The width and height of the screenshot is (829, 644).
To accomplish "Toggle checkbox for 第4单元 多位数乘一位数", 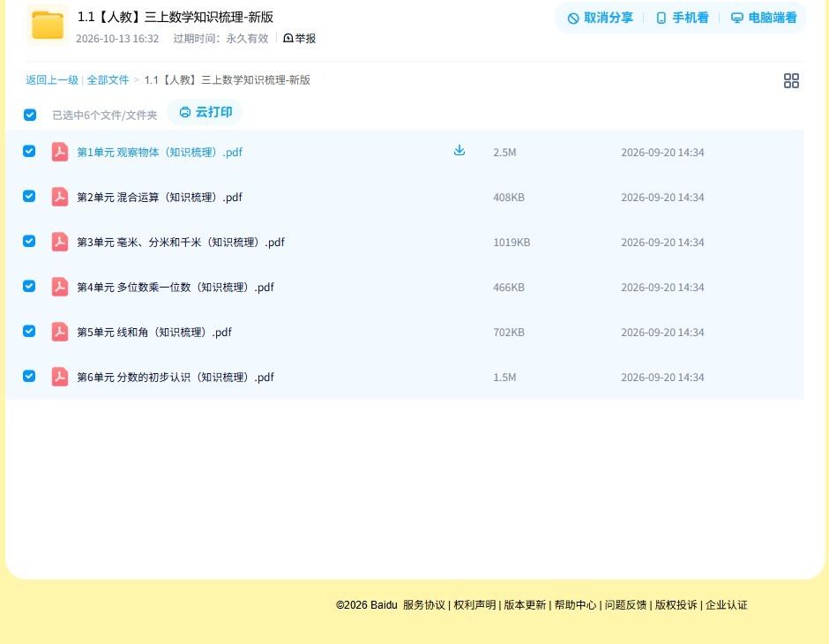I will (29, 286).
